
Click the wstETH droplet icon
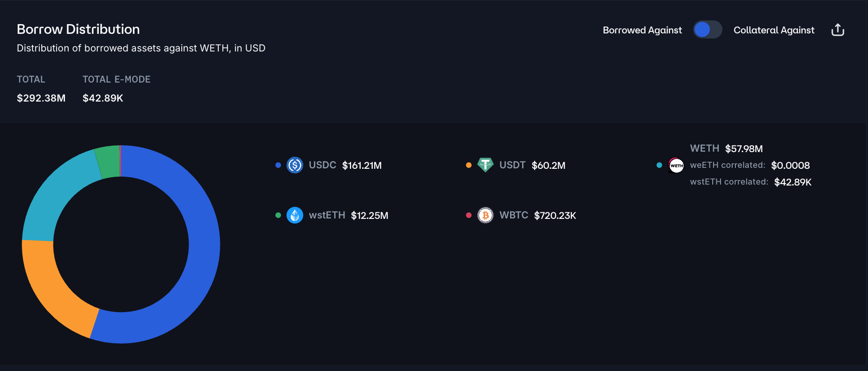tap(295, 215)
